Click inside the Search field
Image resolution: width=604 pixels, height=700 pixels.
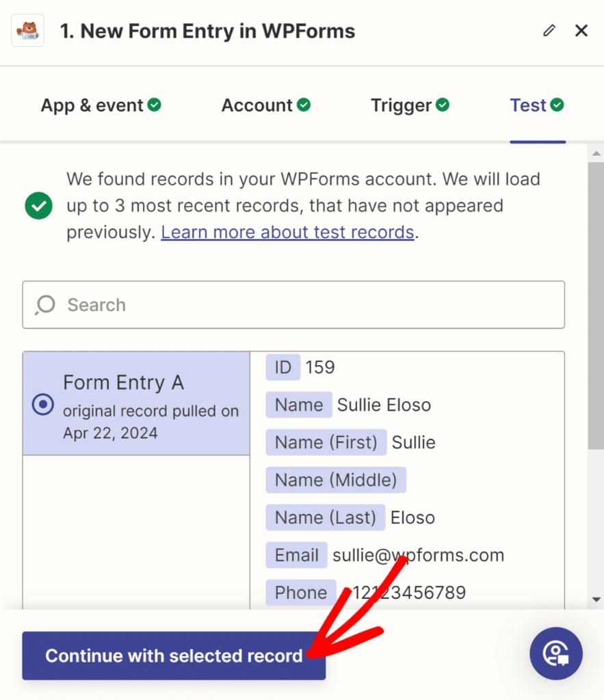click(x=293, y=305)
